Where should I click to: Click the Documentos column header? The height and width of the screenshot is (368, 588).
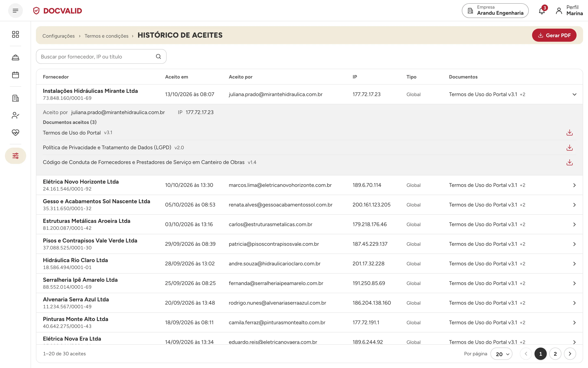pos(463,77)
